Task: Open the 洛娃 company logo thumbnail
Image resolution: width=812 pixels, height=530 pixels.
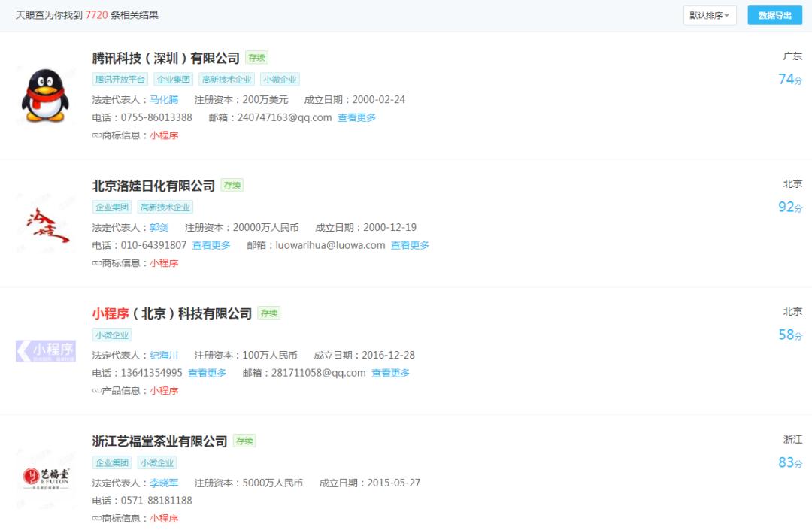Action: pyautogui.click(x=47, y=225)
